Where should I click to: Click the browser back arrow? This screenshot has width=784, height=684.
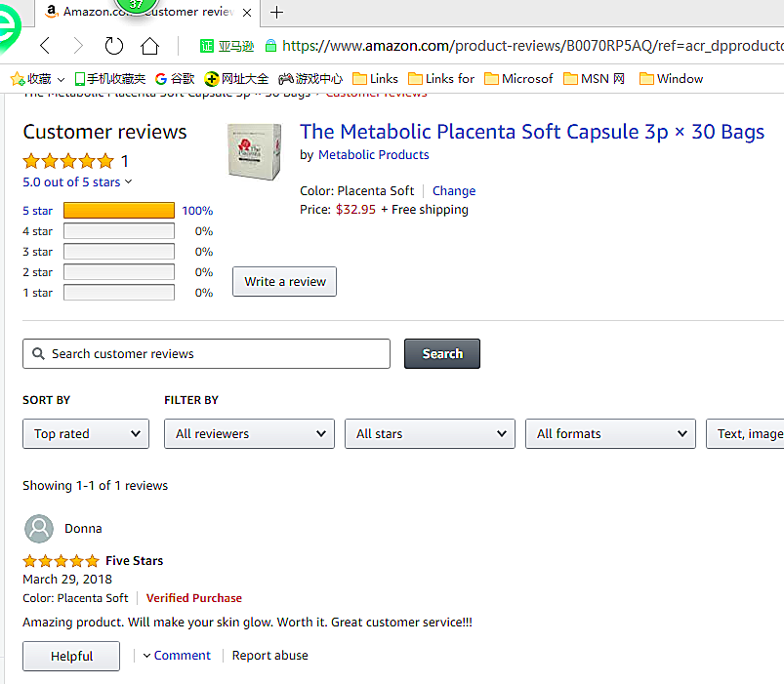(x=45, y=46)
